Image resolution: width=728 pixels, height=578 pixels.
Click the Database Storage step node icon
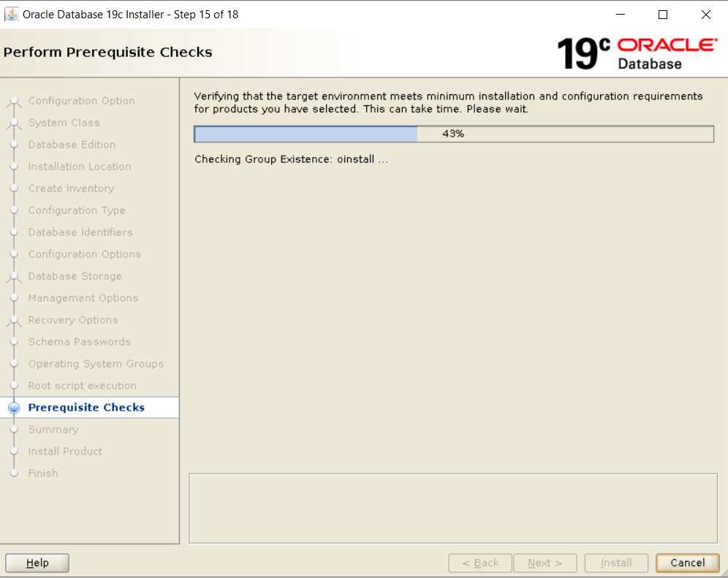pyautogui.click(x=13, y=277)
